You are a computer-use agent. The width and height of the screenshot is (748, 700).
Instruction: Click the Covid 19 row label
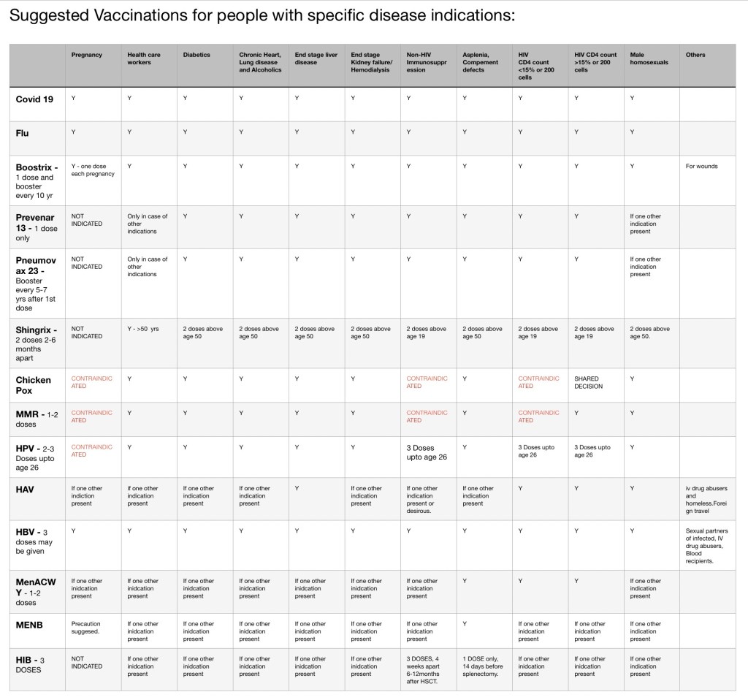pos(34,99)
